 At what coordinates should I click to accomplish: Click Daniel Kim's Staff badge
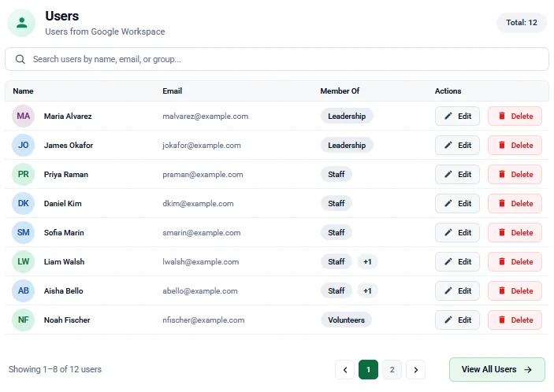coord(336,204)
